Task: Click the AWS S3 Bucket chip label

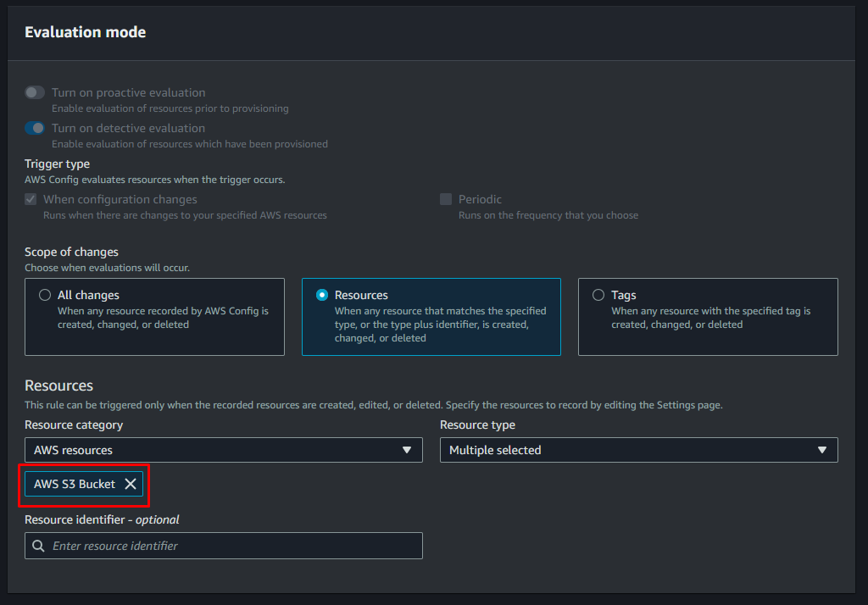Action: coord(75,484)
